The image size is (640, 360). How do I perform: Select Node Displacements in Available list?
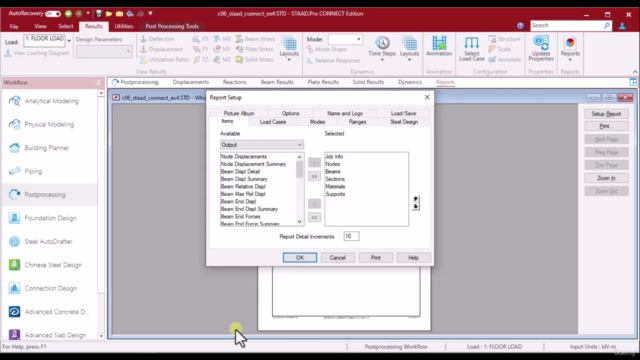244,157
